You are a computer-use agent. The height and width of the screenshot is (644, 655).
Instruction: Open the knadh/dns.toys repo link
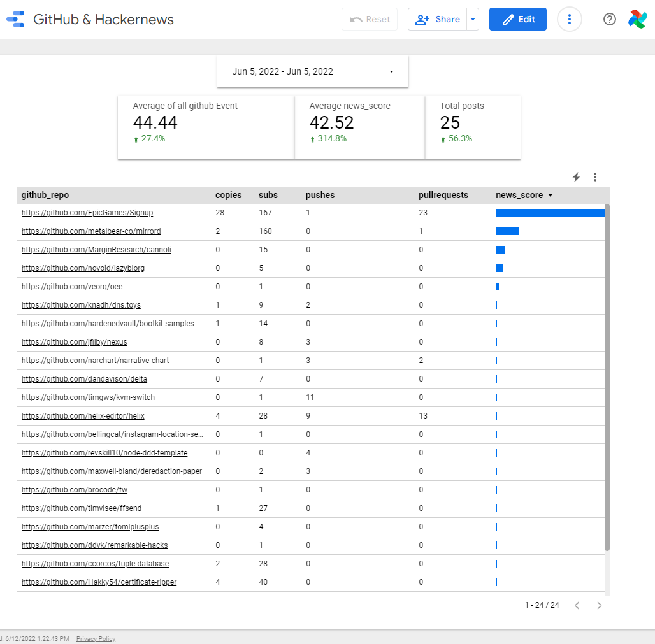[81, 305]
